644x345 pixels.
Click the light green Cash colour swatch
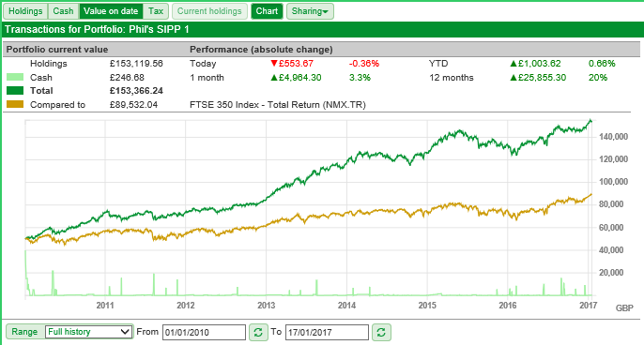pos(15,77)
